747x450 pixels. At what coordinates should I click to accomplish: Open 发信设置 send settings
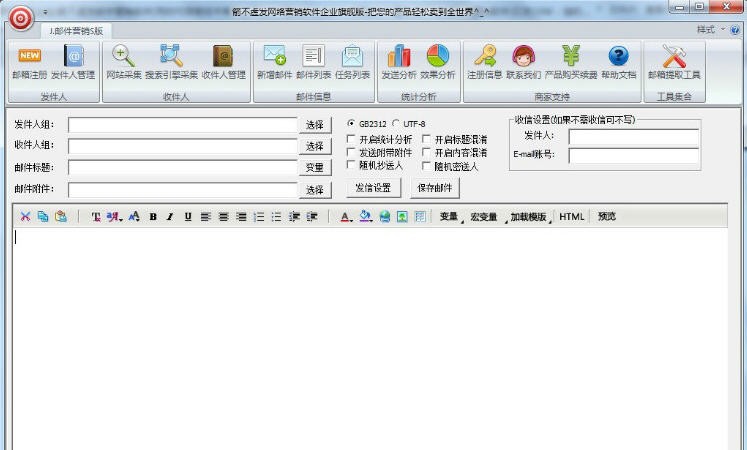pyautogui.click(x=374, y=188)
